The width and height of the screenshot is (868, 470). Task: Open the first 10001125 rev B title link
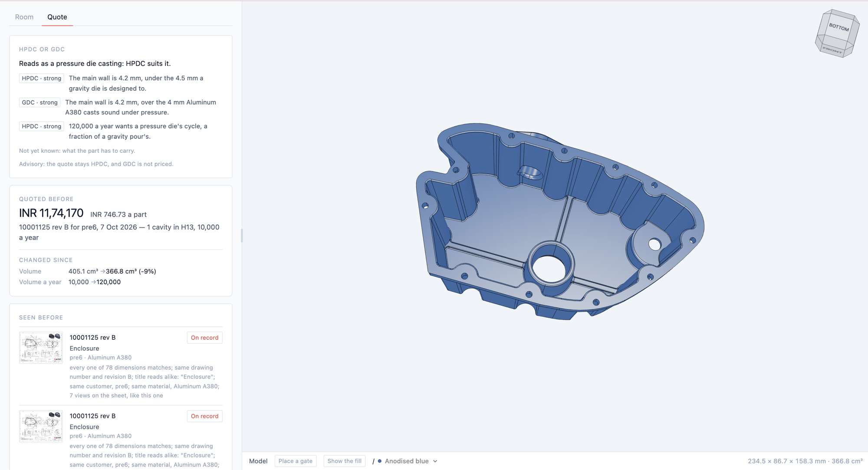[x=92, y=337]
